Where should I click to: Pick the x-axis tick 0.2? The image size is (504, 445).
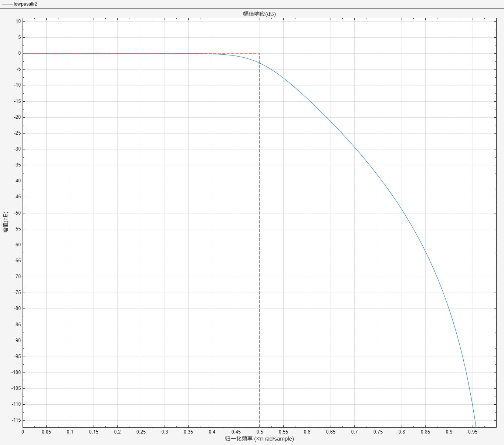click(x=117, y=432)
